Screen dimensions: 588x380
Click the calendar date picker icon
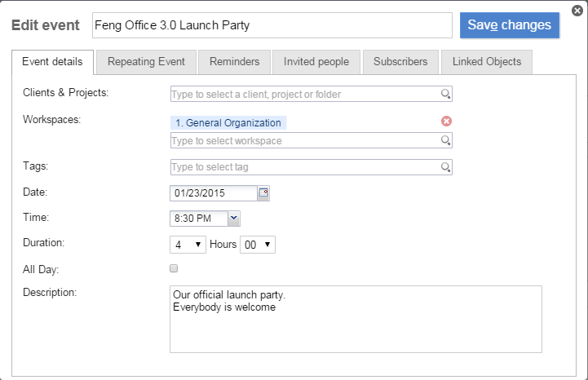point(263,193)
